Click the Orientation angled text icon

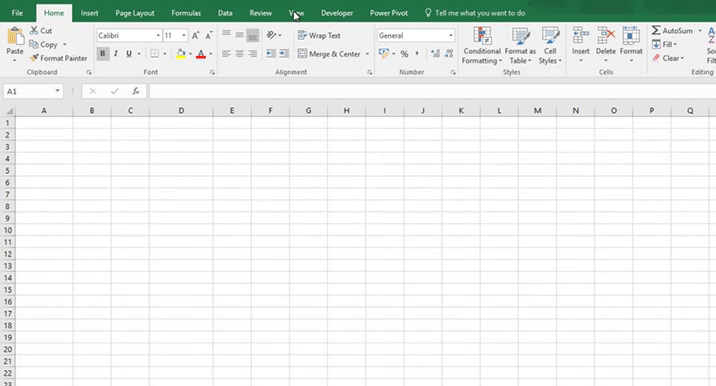(271, 35)
